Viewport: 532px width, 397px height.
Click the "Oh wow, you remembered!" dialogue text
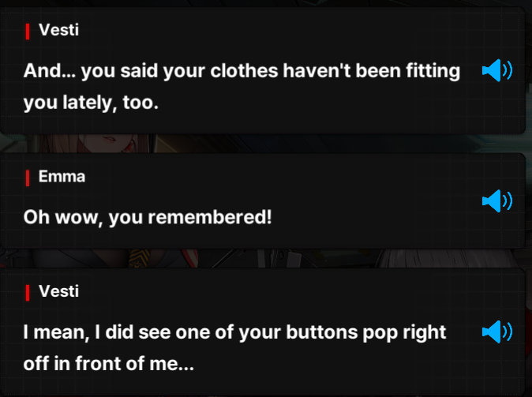(x=148, y=217)
